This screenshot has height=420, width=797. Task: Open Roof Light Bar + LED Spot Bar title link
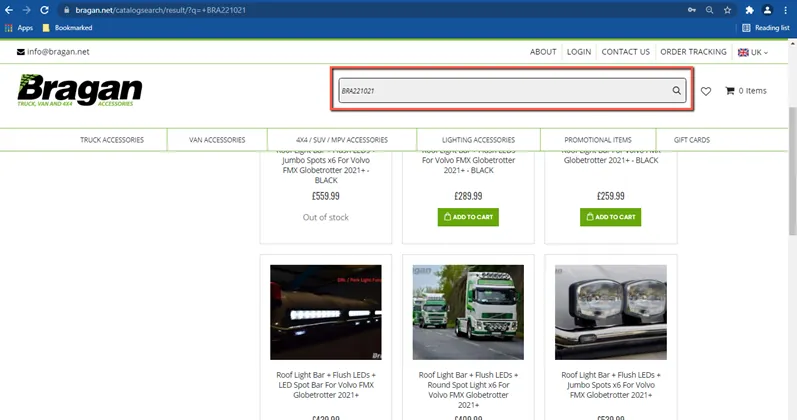326,385
